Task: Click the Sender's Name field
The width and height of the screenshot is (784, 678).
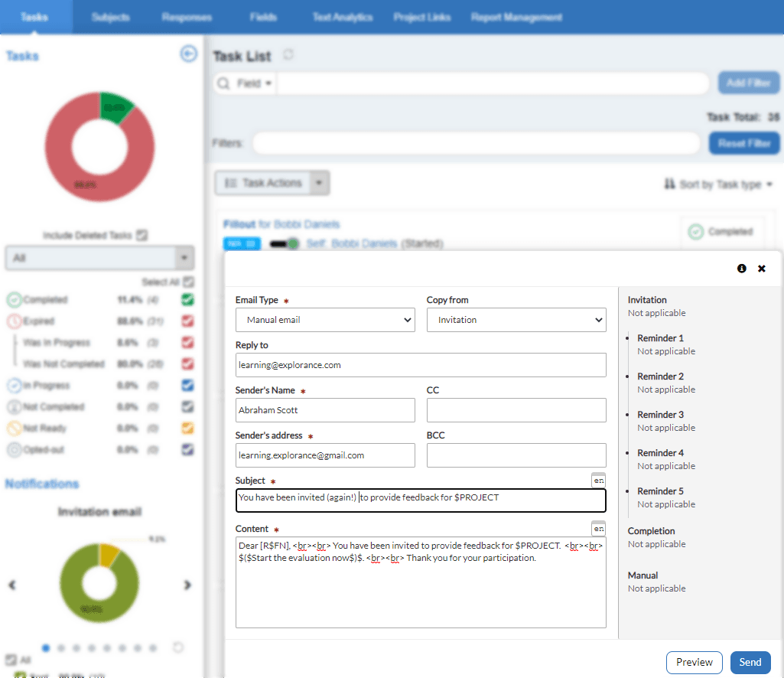Action: click(325, 410)
